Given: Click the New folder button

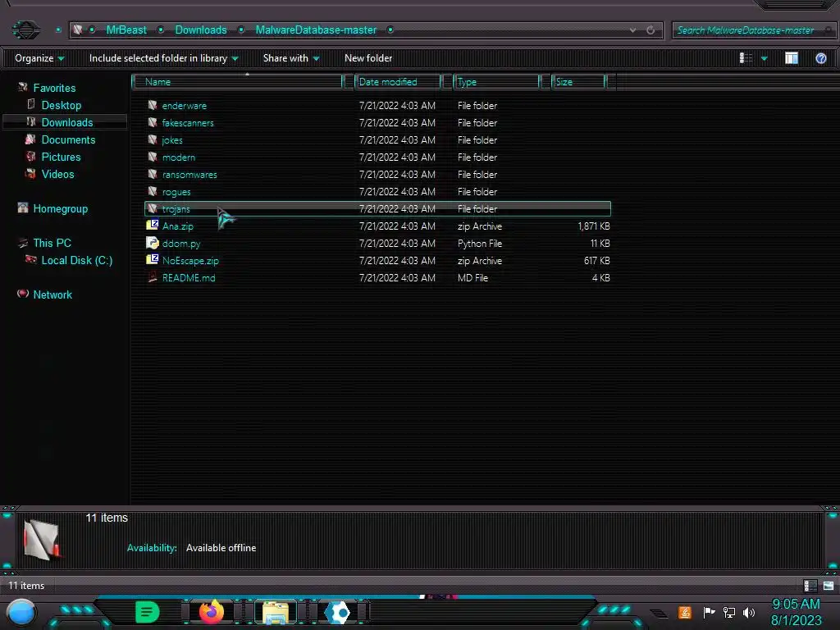Looking at the screenshot, I should tap(368, 58).
